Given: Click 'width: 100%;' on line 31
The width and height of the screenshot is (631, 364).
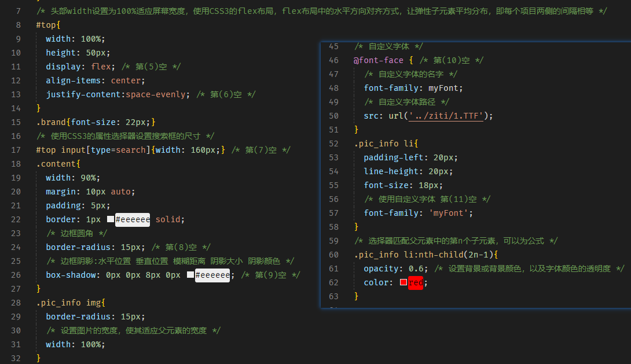Looking at the screenshot, I should pyautogui.click(x=75, y=345).
